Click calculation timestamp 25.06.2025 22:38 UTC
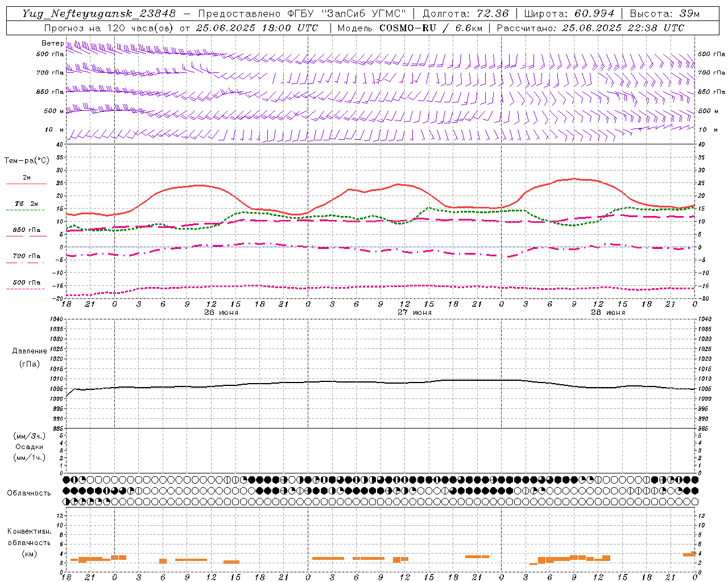728x582 pixels. [x=623, y=28]
